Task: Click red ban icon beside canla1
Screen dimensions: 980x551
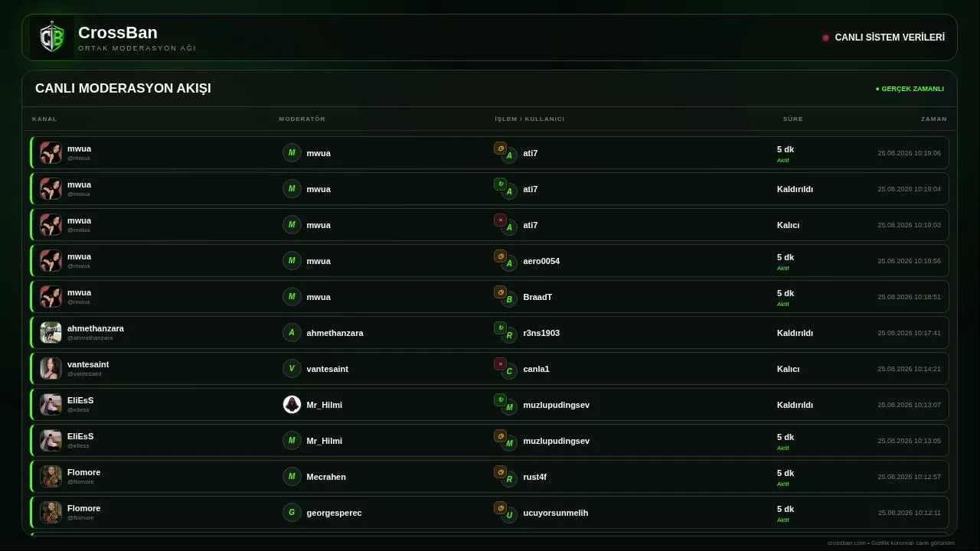Action: tap(500, 364)
